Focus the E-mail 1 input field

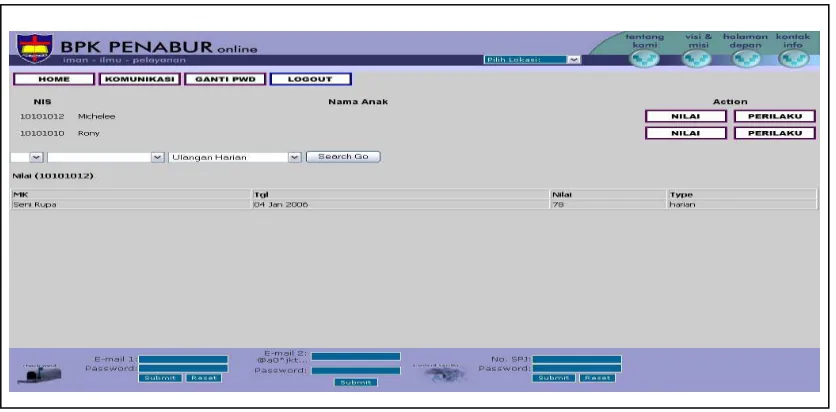tap(183, 360)
